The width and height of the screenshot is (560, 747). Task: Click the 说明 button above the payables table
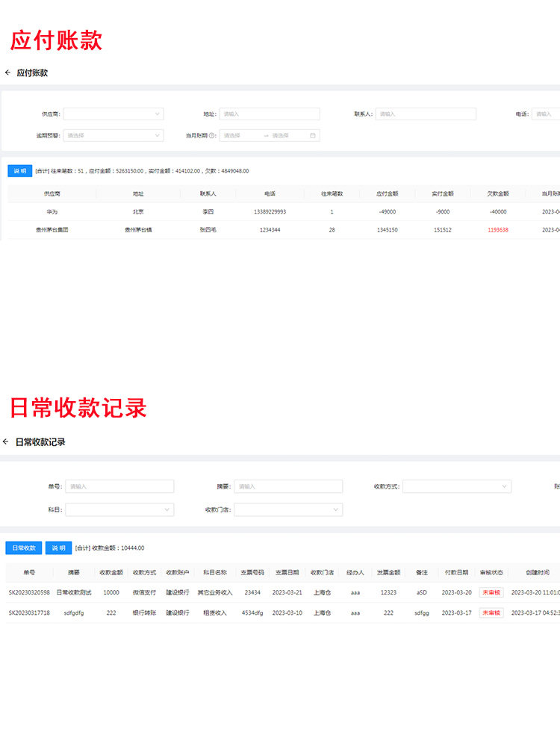(x=20, y=171)
